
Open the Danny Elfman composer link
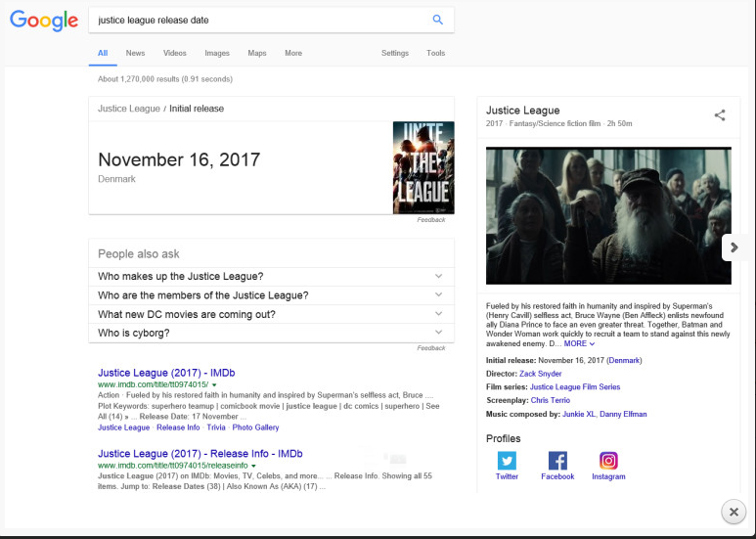pos(623,414)
